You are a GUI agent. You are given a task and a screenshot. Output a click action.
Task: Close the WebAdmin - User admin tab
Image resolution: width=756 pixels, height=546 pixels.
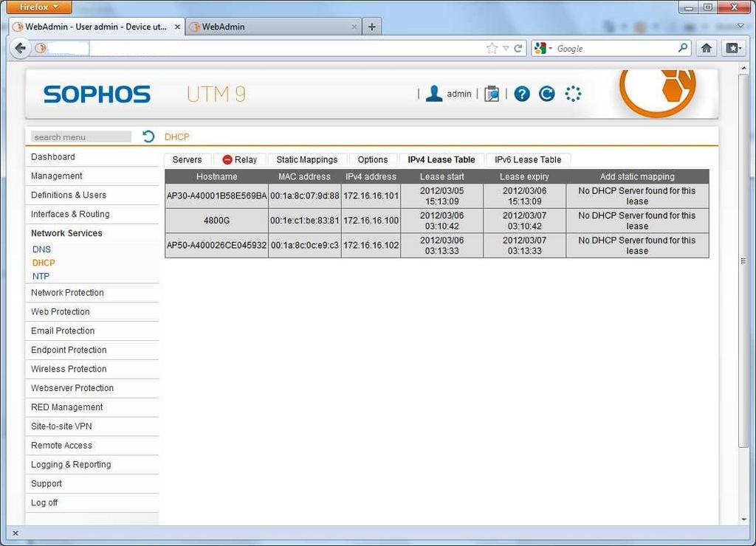[177, 27]
